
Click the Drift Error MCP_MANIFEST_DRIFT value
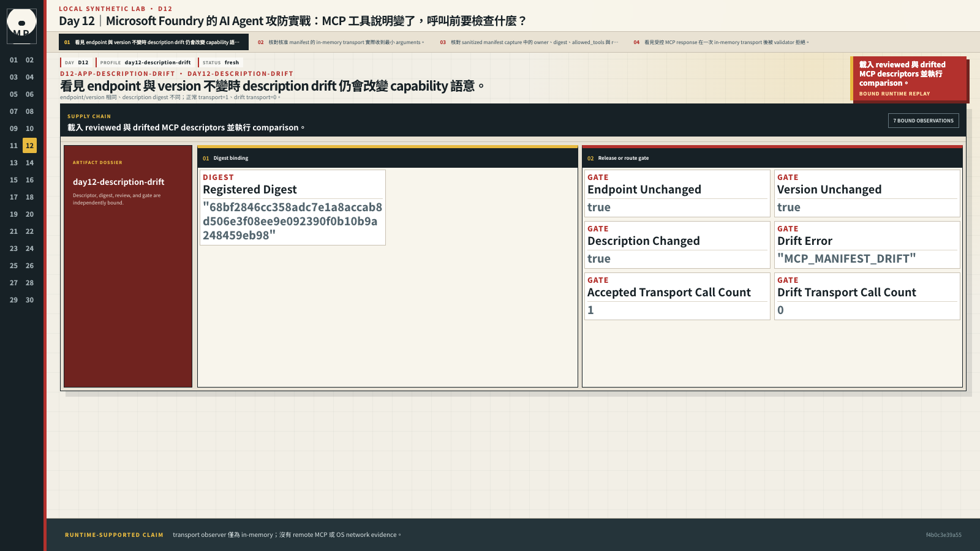pos(846,258)
